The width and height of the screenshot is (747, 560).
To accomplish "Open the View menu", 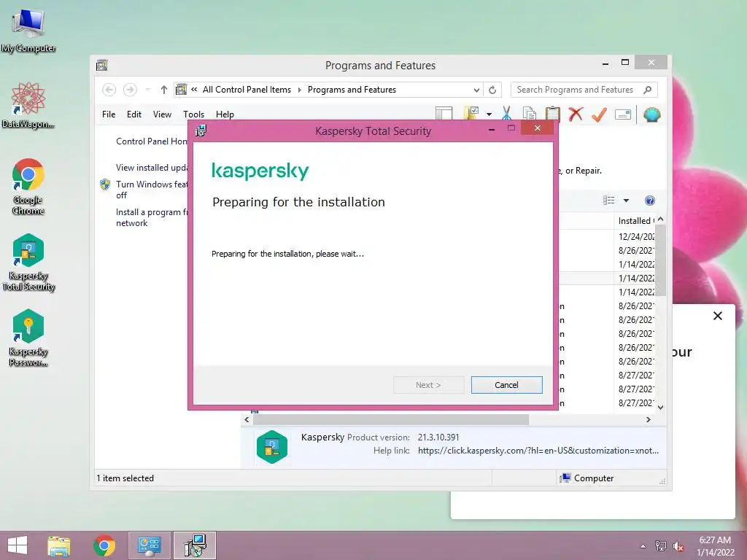I will [x=162, y=114].
